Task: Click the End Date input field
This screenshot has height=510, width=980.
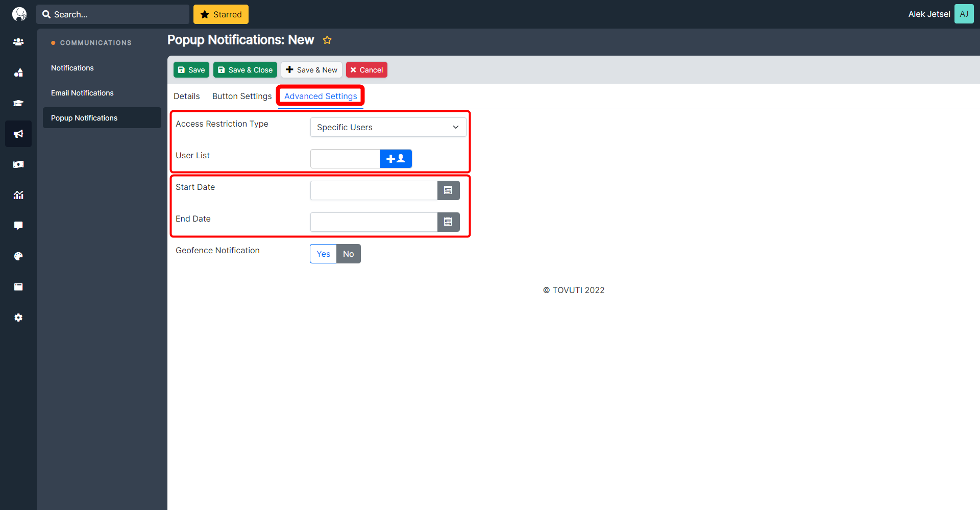Action: coord(374,222)
